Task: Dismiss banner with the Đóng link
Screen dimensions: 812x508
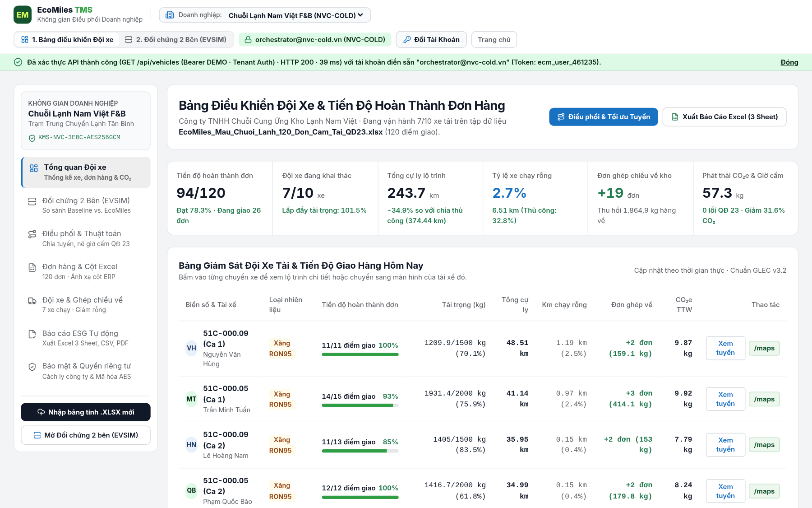Action: pos(789,62)
